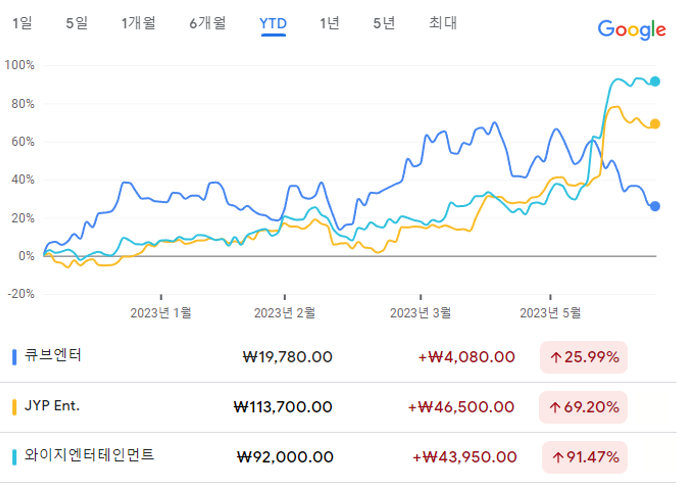The width and height of the screenshot is (699, 495).
Task: Switch to the 1일 time range
Action: click(x=22, y=23)
